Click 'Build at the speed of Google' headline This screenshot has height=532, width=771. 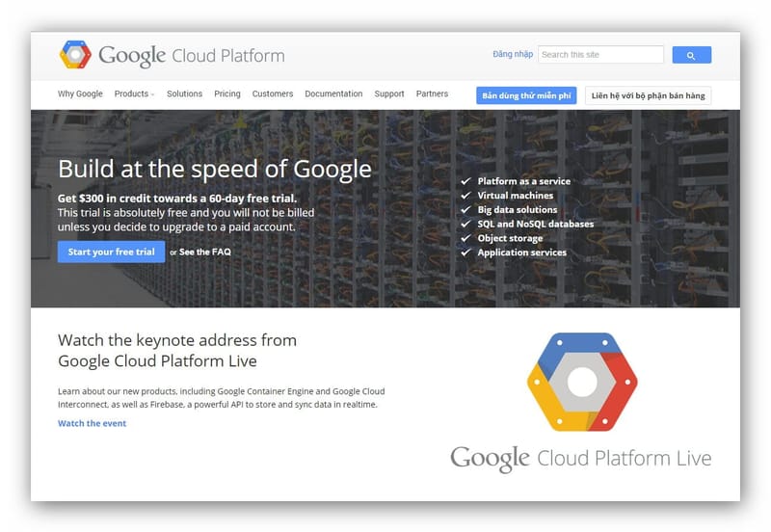(214, 169)
